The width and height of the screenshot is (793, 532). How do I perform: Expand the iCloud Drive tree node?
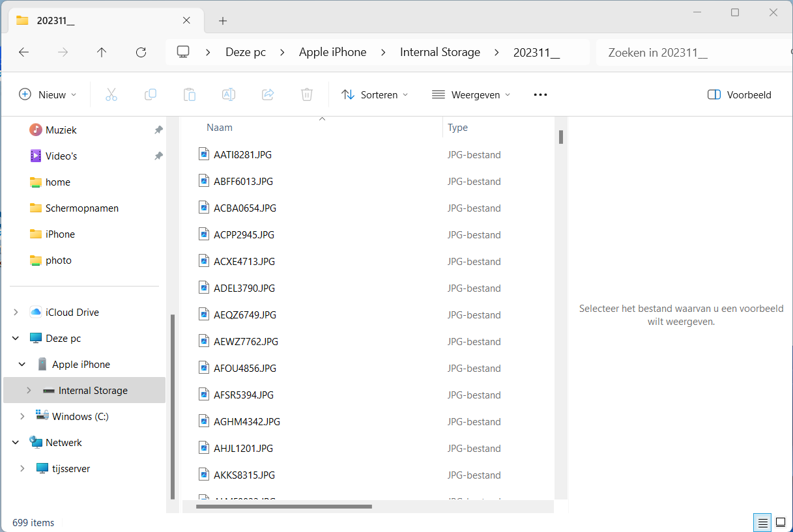(x=16, y=313)
